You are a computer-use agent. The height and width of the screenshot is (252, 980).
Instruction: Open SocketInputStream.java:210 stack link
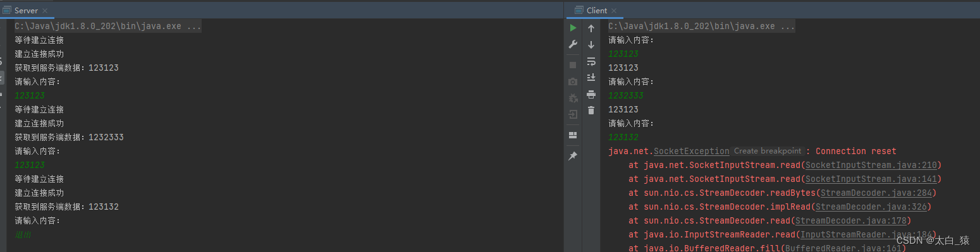(x=871, y=165)
